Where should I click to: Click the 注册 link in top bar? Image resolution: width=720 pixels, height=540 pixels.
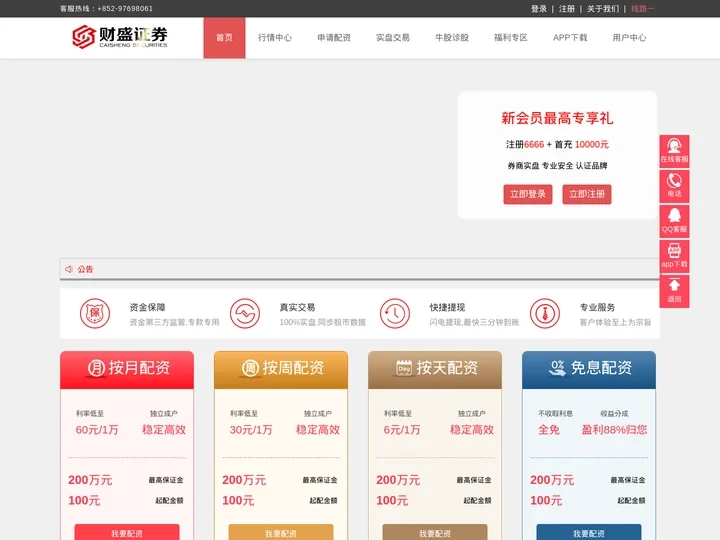coord(567,9)
